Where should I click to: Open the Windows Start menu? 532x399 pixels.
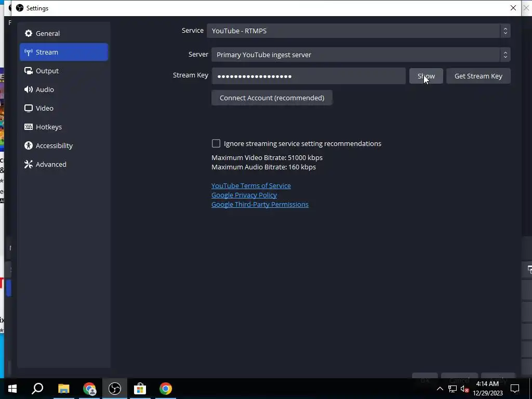click(12, 389)
